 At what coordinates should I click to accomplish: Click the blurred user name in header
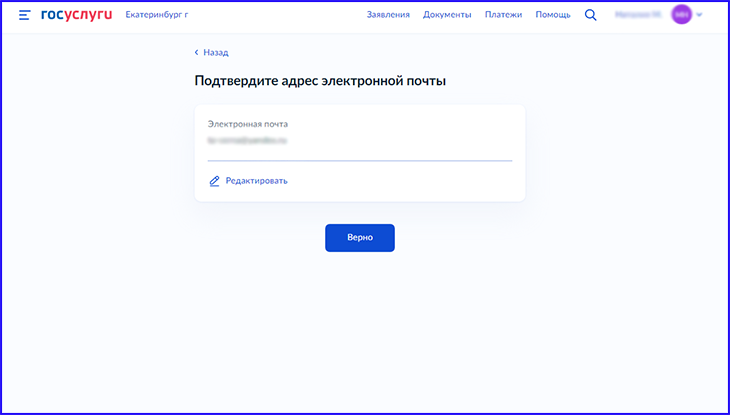tap(639, 15)
